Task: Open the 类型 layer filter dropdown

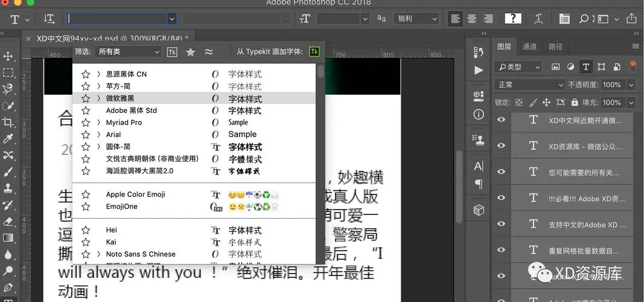Action: 518,66
